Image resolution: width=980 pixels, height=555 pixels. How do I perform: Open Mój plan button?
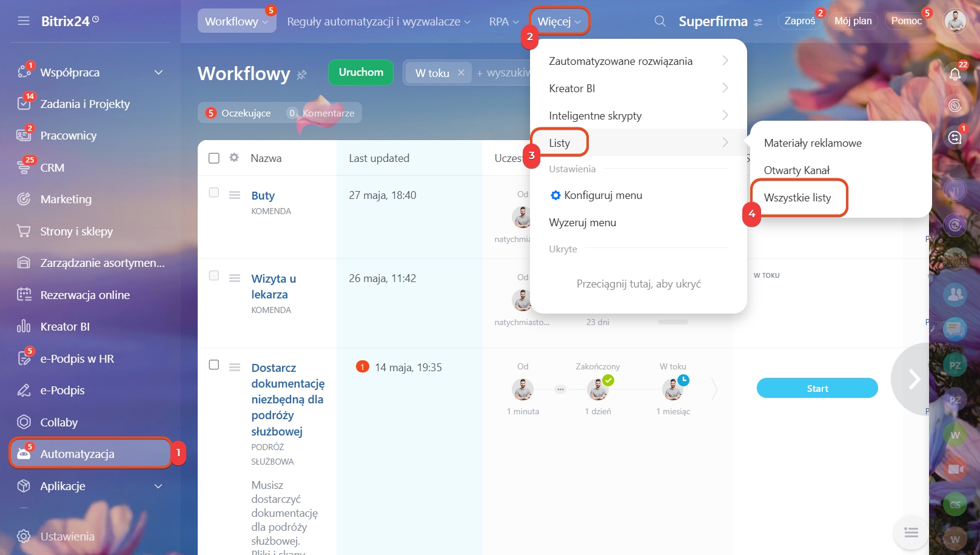click(853, 21)
